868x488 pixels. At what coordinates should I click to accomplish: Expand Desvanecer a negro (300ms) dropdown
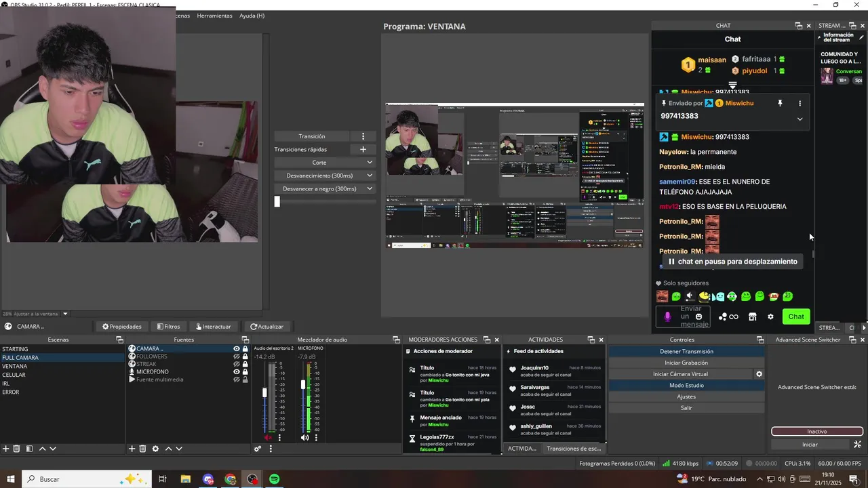click(370, 188)
